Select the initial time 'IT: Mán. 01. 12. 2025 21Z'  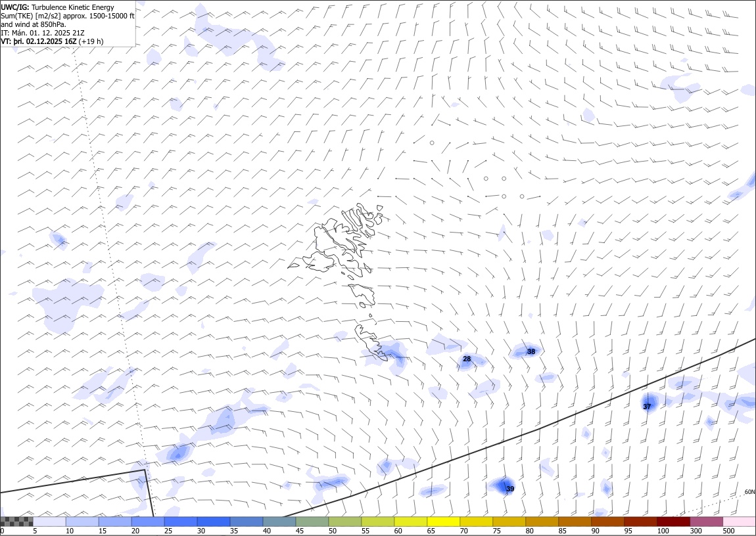coord(43,33)
